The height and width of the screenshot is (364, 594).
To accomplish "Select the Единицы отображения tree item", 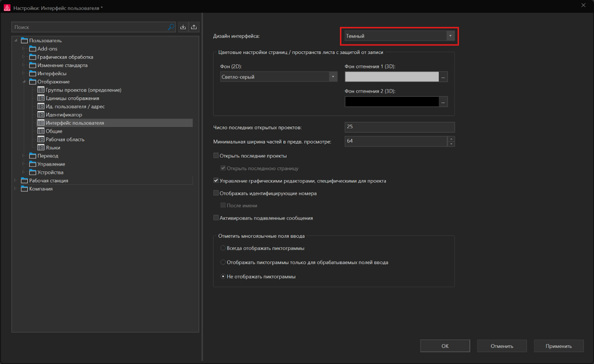I will coord(72,98).
